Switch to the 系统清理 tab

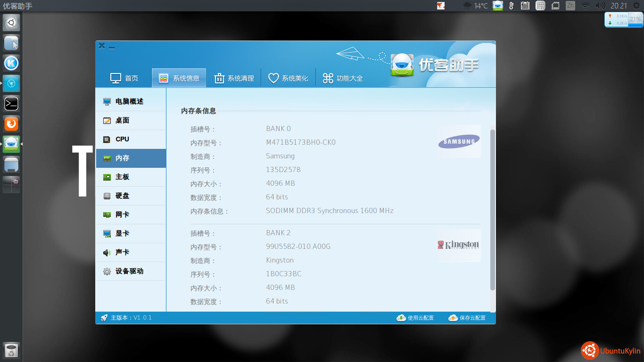point(234,78)
